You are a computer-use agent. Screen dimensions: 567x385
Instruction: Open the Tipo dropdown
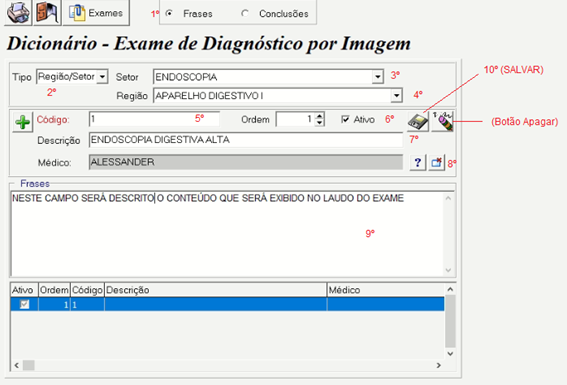click(x=102, y=77)
